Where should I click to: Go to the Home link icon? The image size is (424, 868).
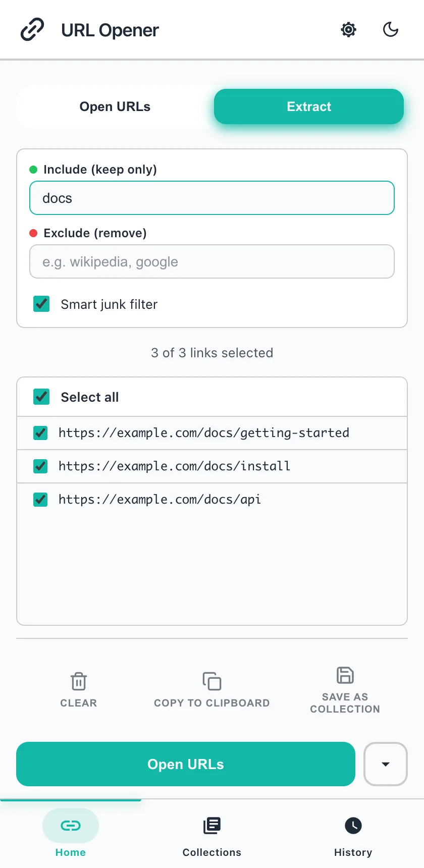click(71, 826)
